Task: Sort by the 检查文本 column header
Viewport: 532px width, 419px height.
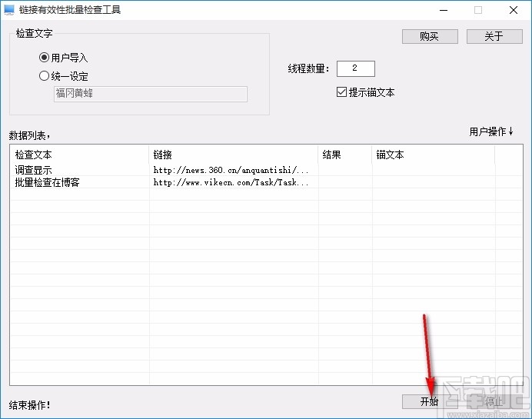Action: point(79,155)
